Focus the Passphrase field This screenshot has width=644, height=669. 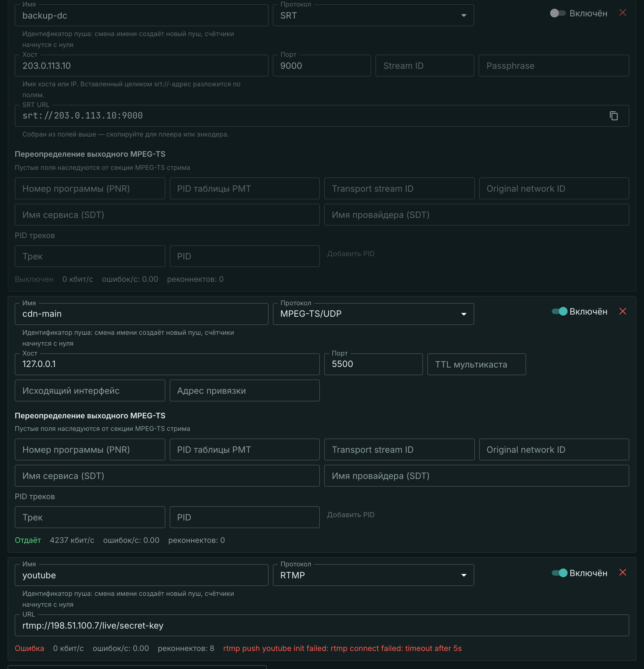[x=554, y=66]
